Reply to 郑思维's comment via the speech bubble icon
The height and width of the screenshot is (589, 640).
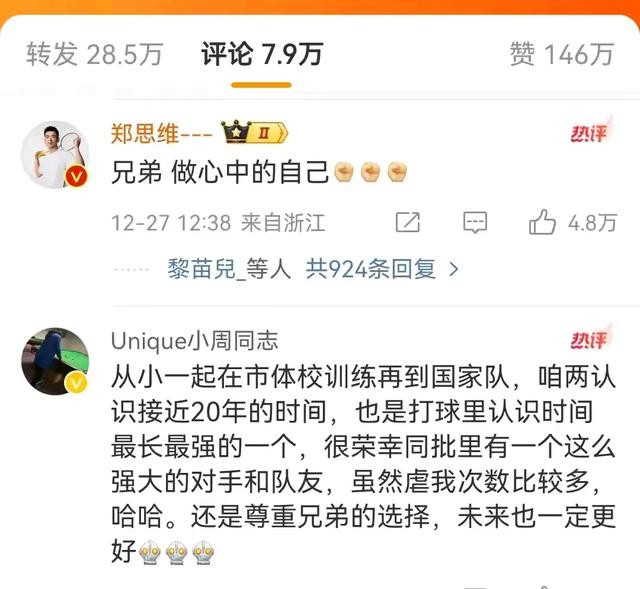pyautogui.click(x=475, y=223)
